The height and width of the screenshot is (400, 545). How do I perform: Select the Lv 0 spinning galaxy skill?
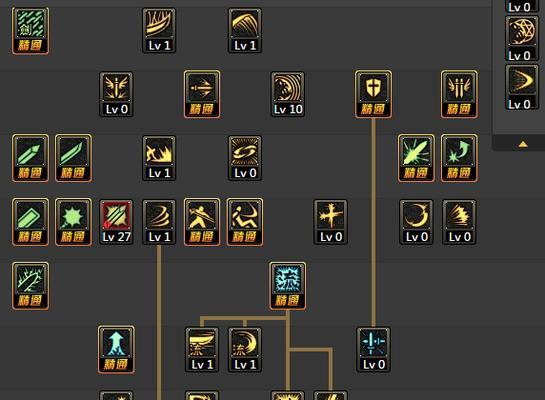(x=245, y=158)
